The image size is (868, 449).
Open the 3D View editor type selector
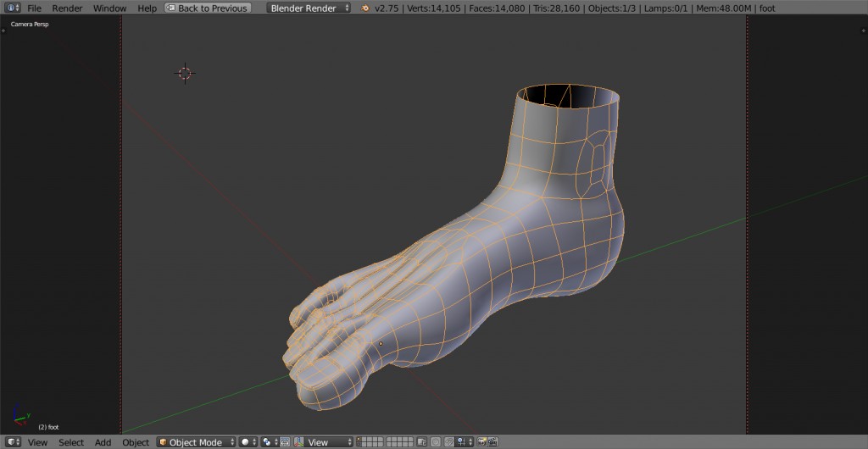point(14,442)
